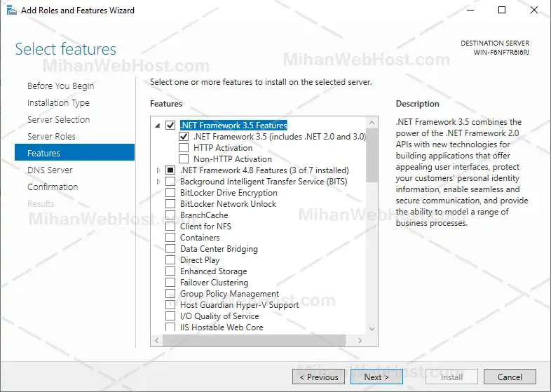Select the Failover Clustering checkbox

170,283
